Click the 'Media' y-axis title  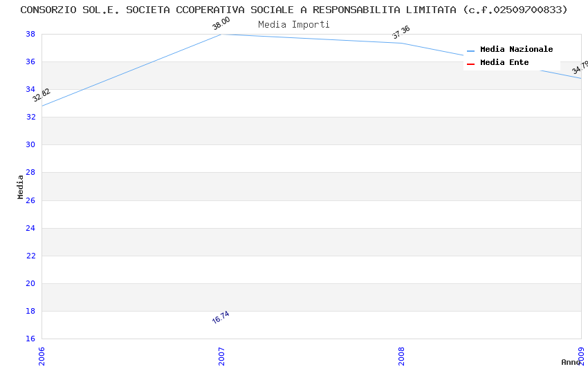coord(20,187)
